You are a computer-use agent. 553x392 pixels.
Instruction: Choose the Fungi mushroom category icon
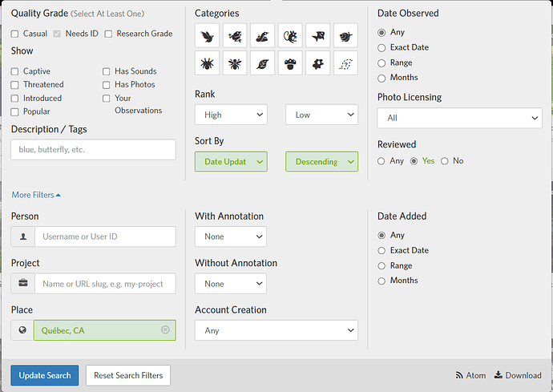(290, 63)
